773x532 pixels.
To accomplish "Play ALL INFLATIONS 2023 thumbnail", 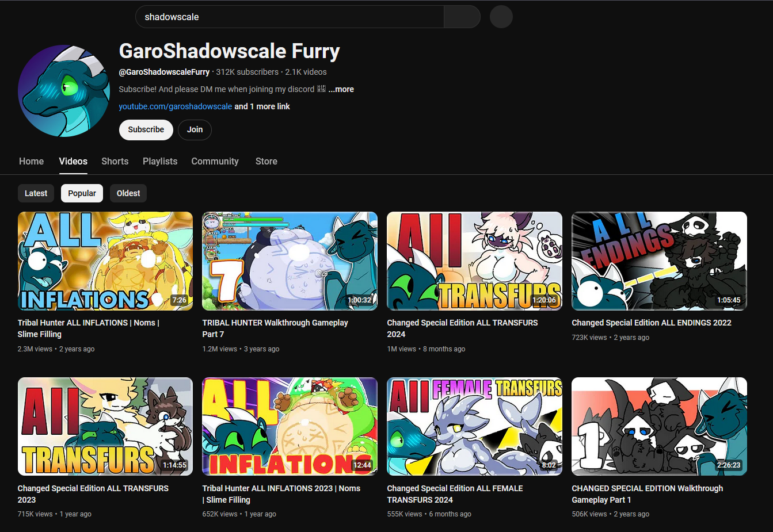I will click(x=290, y=427).
